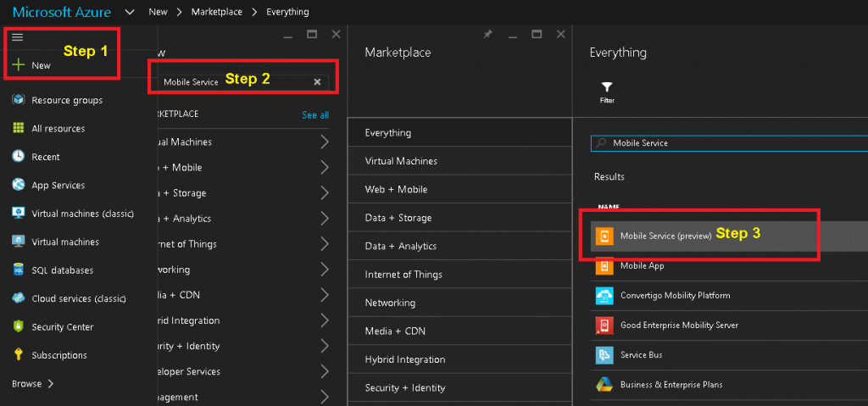Click the Security Center shield icon
Image resolution: width=868 pixels, height=406 pixels.
pos(19,327)
